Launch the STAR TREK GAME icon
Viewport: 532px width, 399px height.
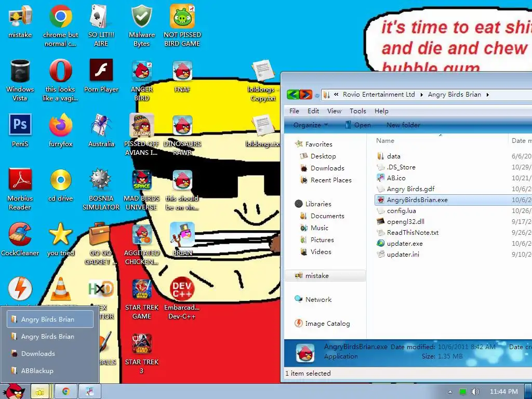pyautogui.click(x=141, y=299)
